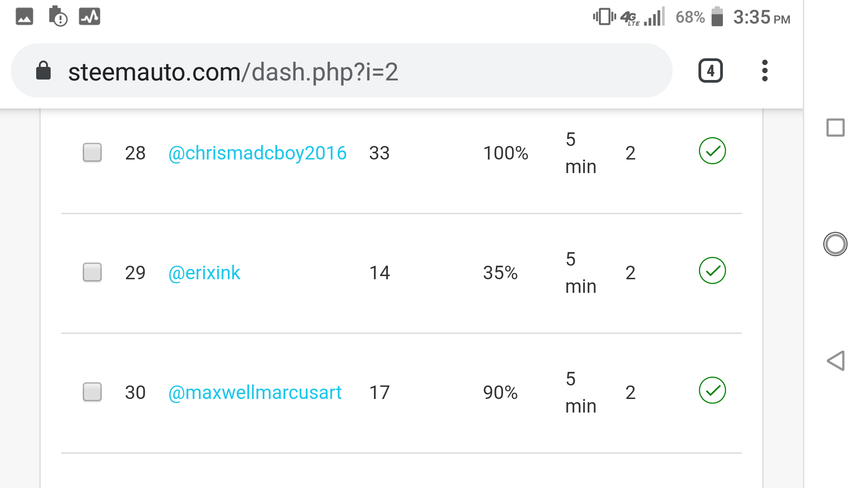This screenshot has height=488, width=868.
Task: Check the box for row 28
Action: (x=92, y=153)
